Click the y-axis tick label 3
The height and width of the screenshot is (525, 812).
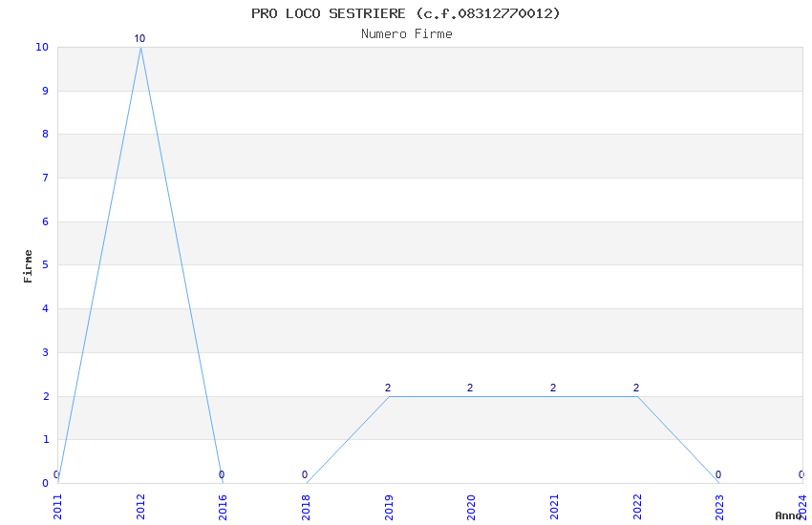point(46,353)
